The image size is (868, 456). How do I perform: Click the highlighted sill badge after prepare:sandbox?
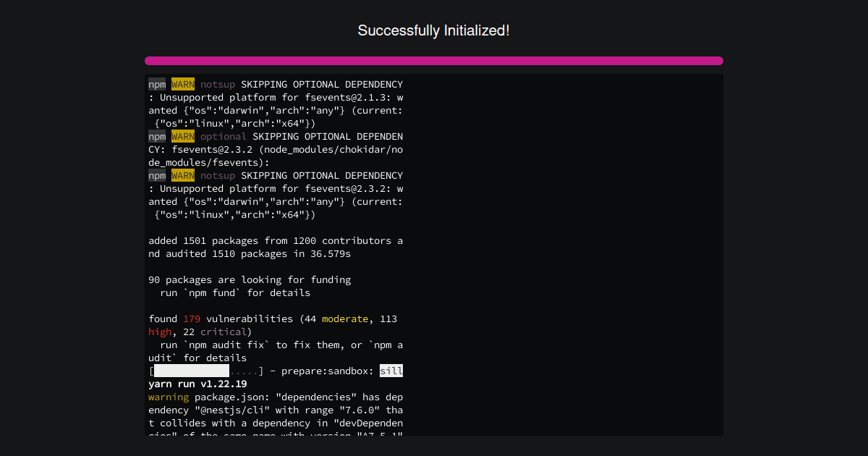click(x=392, y=371)
